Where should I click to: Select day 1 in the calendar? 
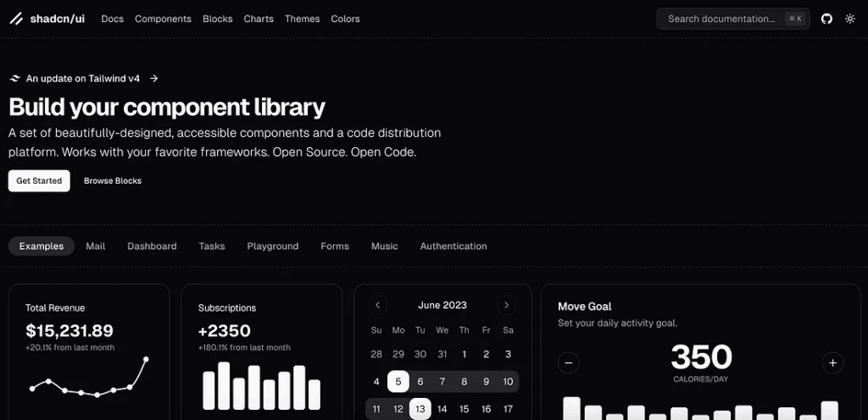464,354
